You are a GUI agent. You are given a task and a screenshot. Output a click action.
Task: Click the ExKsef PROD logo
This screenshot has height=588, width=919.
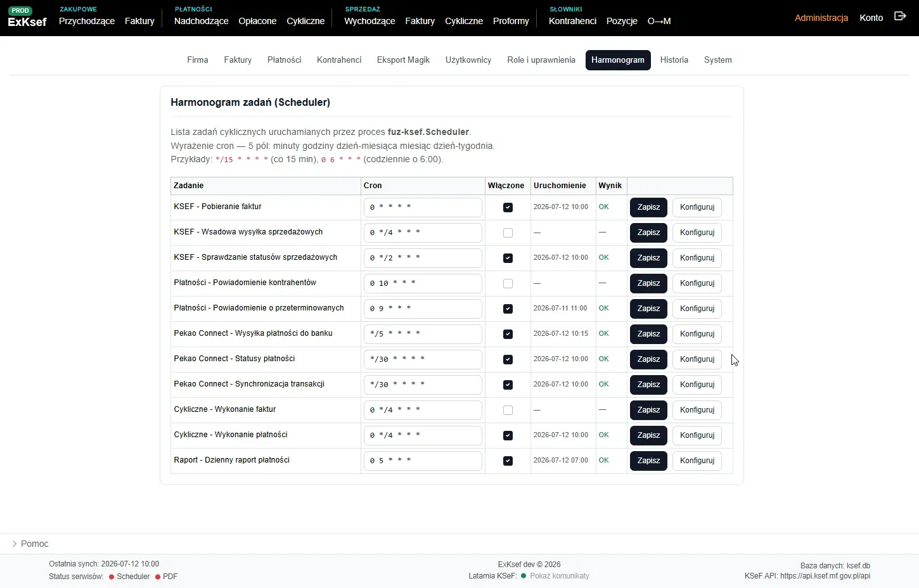point(27,18)
